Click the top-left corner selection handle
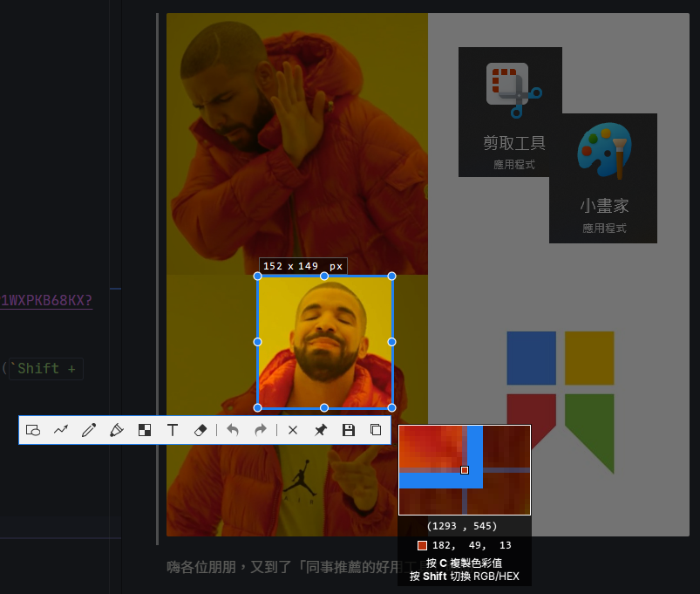This screenshot has height=594, width=700. point(257,277)
